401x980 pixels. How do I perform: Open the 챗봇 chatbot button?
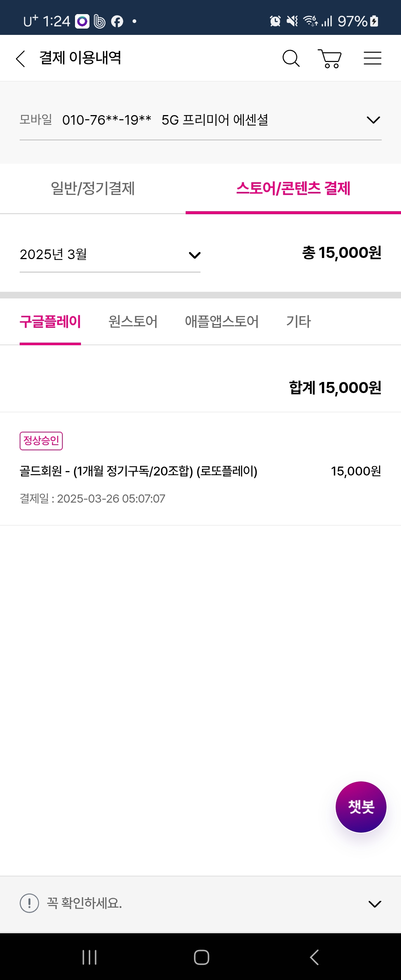[361, 807]
